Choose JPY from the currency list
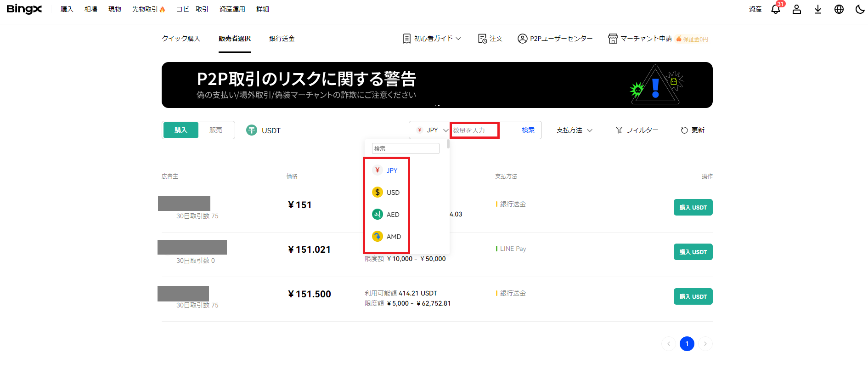This screenshot has height=392, width=868. click(392, 170)
